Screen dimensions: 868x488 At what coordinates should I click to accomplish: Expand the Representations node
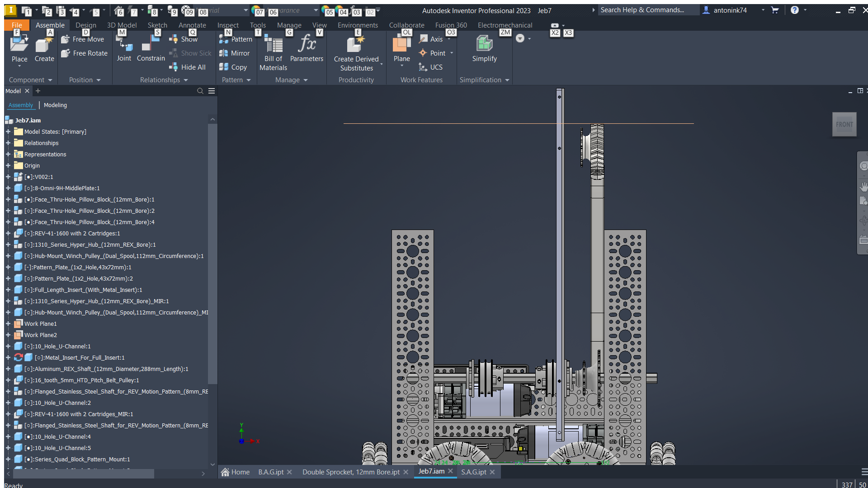coord(8,155)
